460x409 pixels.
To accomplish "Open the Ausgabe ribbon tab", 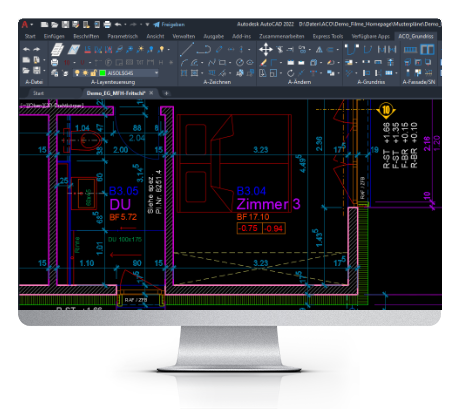I will pyautogui.click(x=214, y=36).
